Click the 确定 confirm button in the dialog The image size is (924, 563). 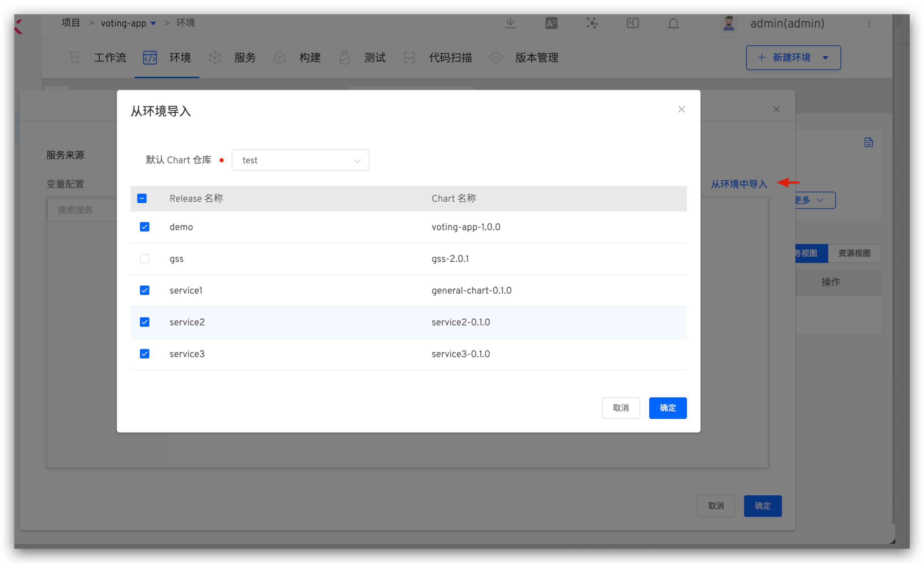pyautogui.click(x=668, y=408)
